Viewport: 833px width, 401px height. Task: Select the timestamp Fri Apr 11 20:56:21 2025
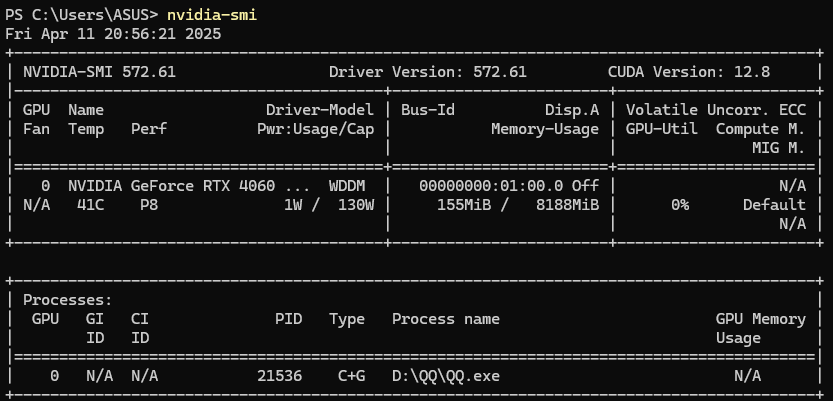113,34
